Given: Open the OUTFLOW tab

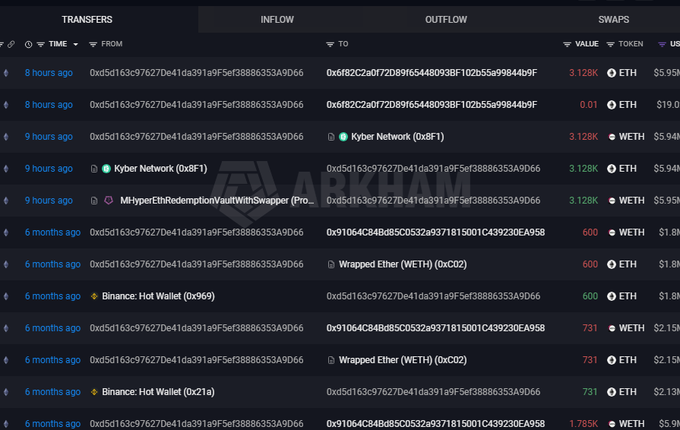Looking at the screenshot, I should (446, 20).
